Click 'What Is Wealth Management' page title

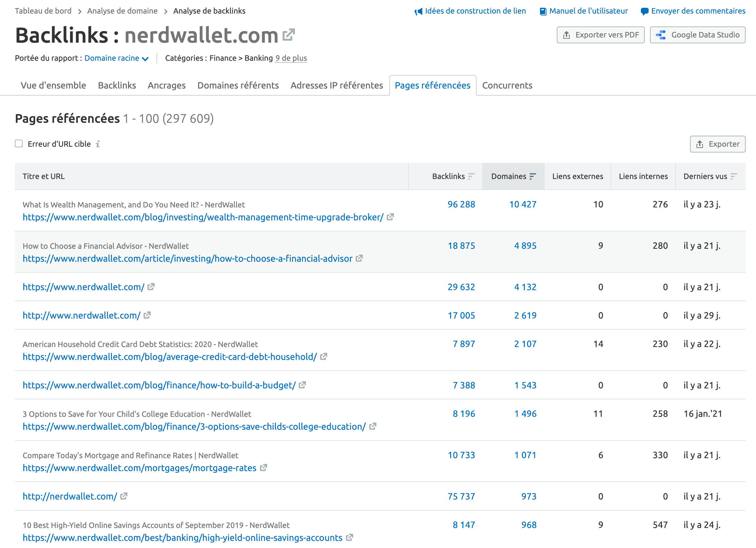pyautogui.click(x=134, y=205)
